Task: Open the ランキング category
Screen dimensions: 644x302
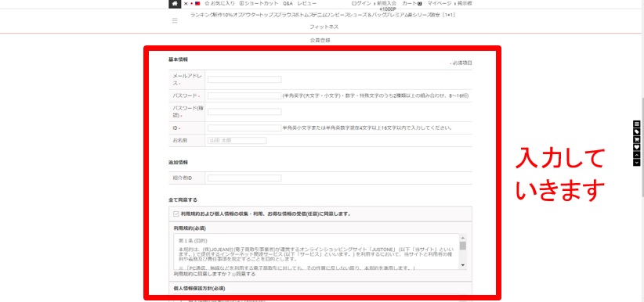Action: [201, 15]
